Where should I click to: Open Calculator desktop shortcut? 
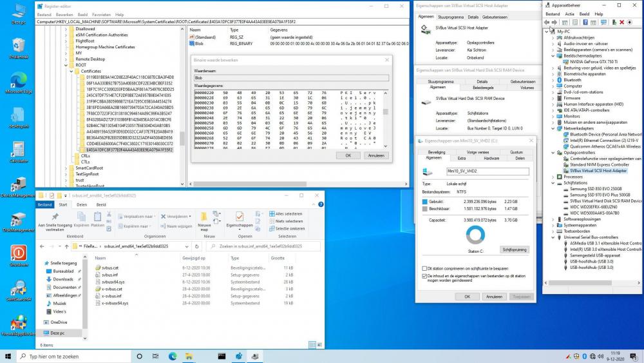coord(18,152)
